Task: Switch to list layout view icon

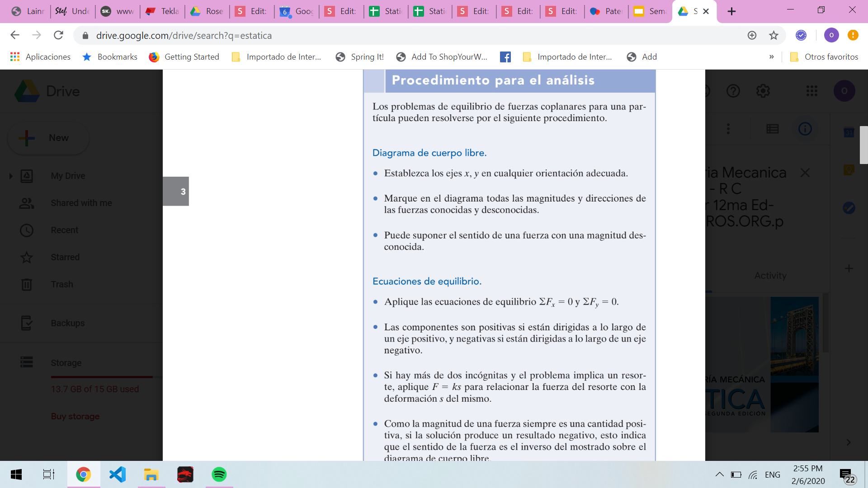Action: (773, 129)
